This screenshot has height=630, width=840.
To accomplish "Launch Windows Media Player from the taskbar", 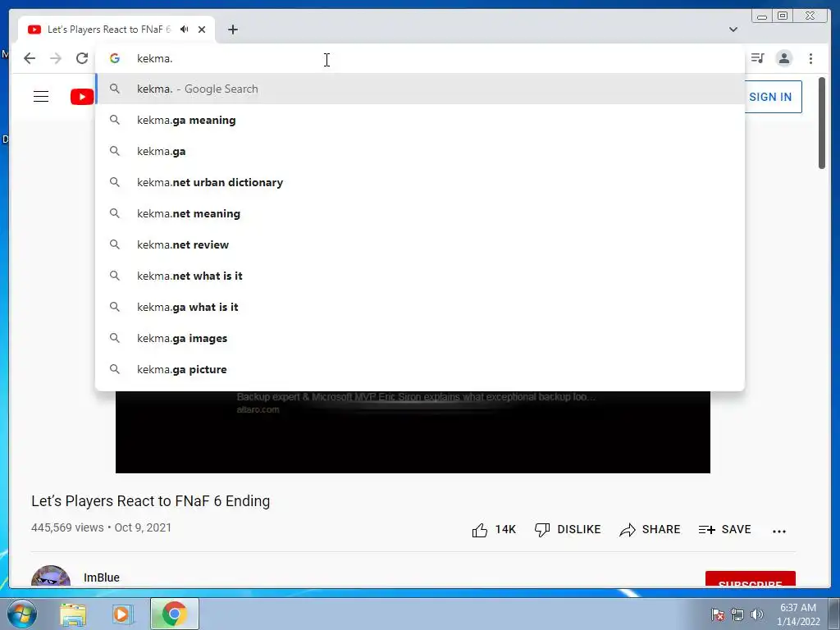I will (x=121, y=614).
